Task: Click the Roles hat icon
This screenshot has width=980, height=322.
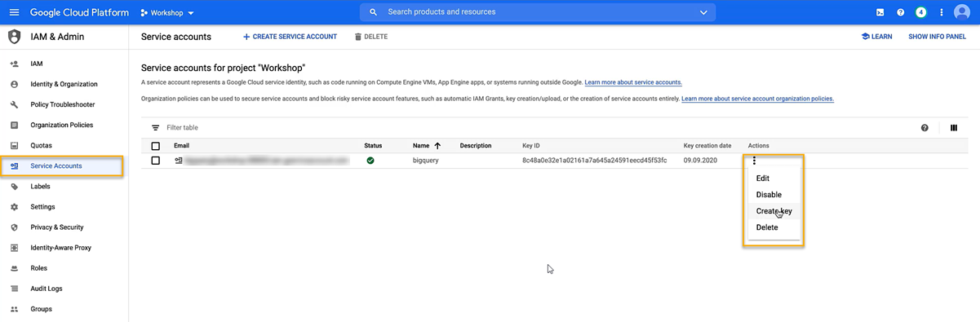Action: click(x=14, y=268)
